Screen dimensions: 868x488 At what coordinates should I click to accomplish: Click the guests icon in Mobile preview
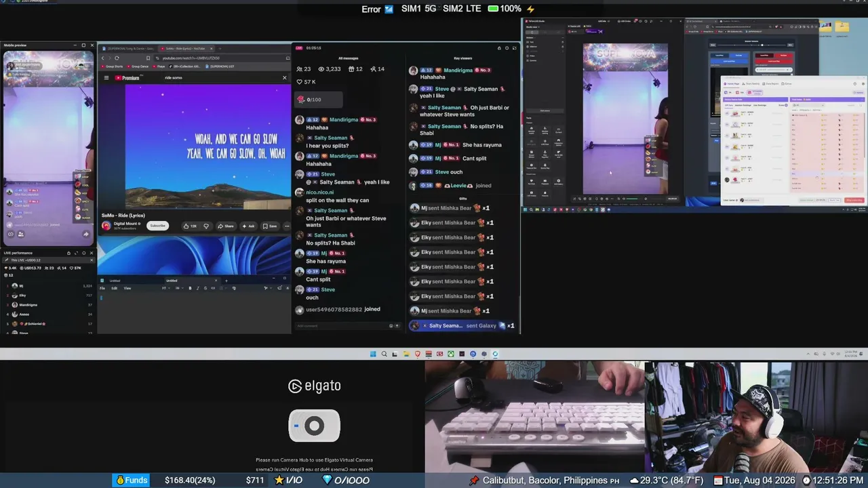click(20, 235)
